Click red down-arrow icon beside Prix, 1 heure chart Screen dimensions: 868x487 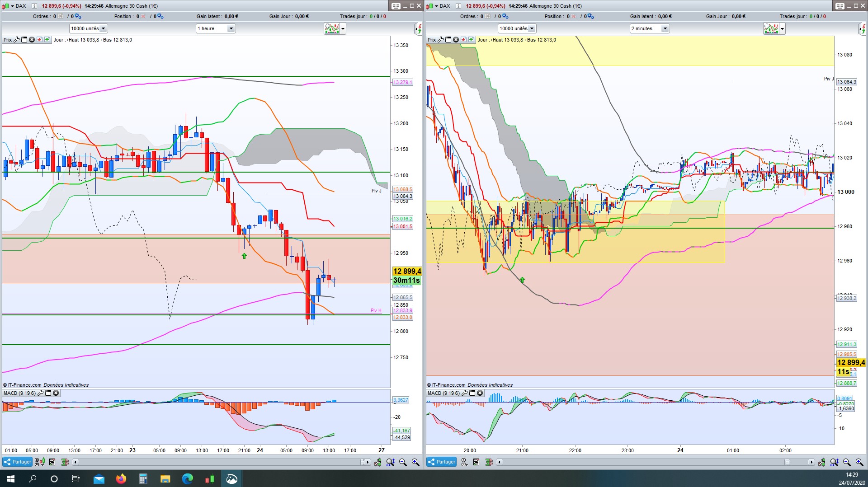tap(40, 40)
